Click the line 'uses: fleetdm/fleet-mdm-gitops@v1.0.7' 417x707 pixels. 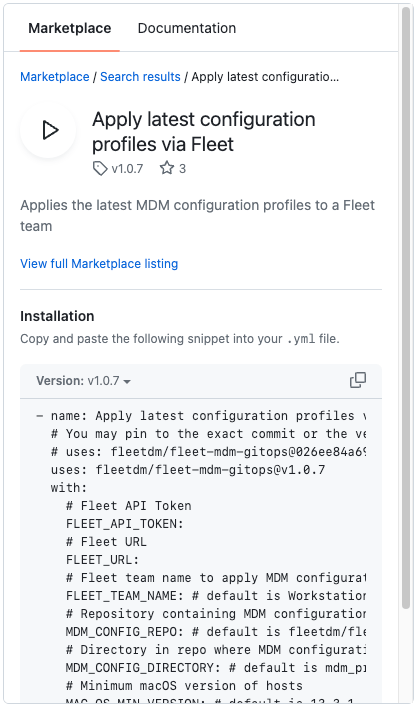188,470
